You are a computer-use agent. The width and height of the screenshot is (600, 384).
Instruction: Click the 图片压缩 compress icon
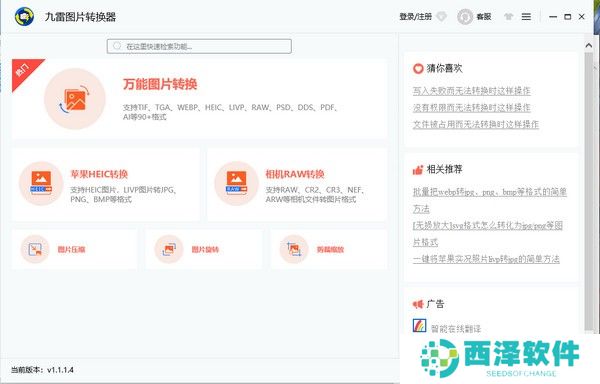[35, 249]
